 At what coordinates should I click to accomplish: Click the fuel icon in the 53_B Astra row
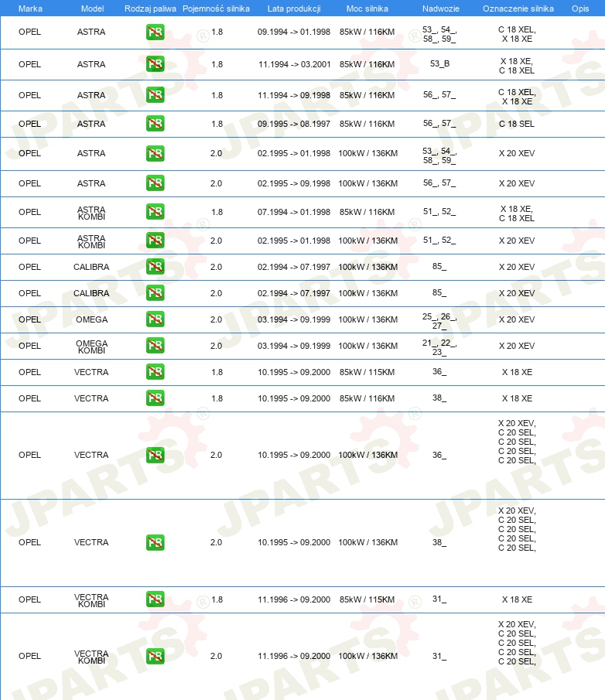[x=155, y=64]
